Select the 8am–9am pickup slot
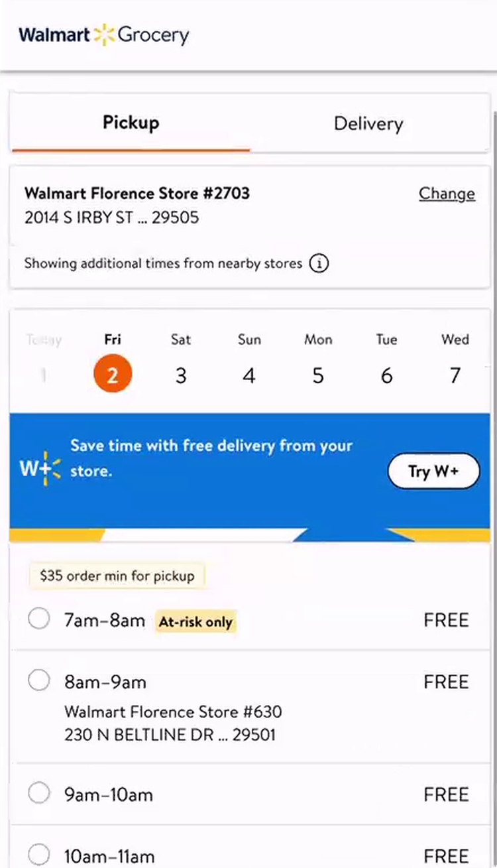Image resolution: width=497 pixels, height=868 pixels. 39,681
